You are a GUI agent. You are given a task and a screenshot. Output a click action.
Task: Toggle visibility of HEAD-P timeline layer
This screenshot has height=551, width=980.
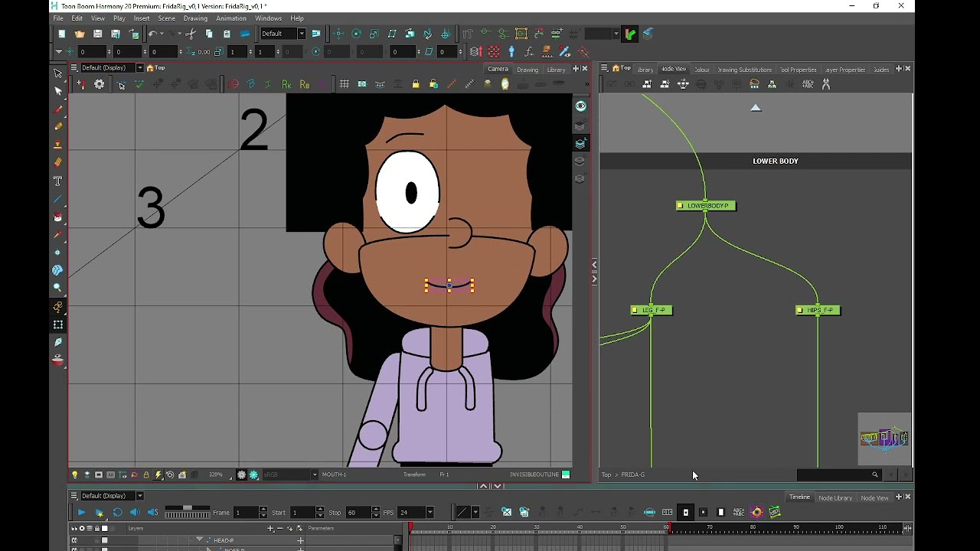pyautogui.click(x=75, y=540)
